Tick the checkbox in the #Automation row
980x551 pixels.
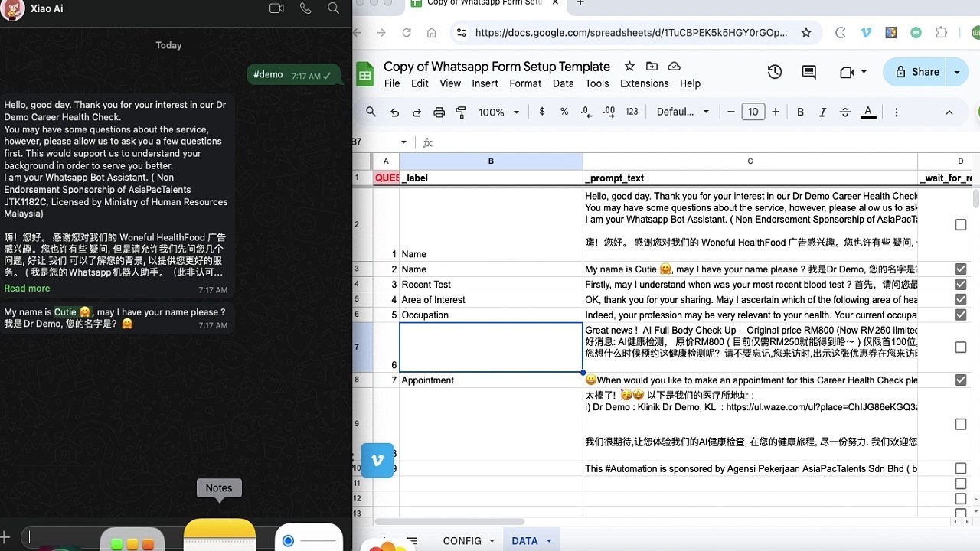click(961, 468)
